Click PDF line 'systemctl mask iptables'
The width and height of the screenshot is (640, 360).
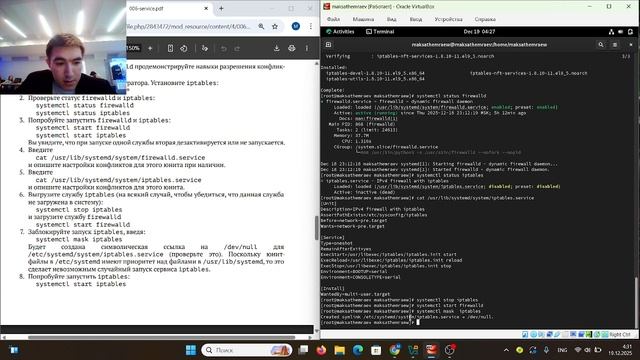[79, 239]
